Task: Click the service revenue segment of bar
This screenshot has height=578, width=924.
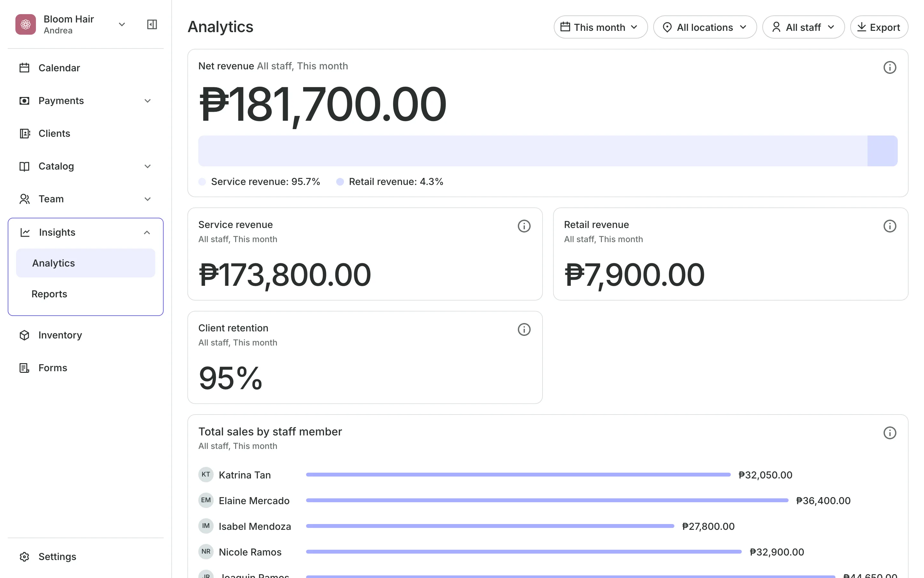Action: tap(533, 151)
